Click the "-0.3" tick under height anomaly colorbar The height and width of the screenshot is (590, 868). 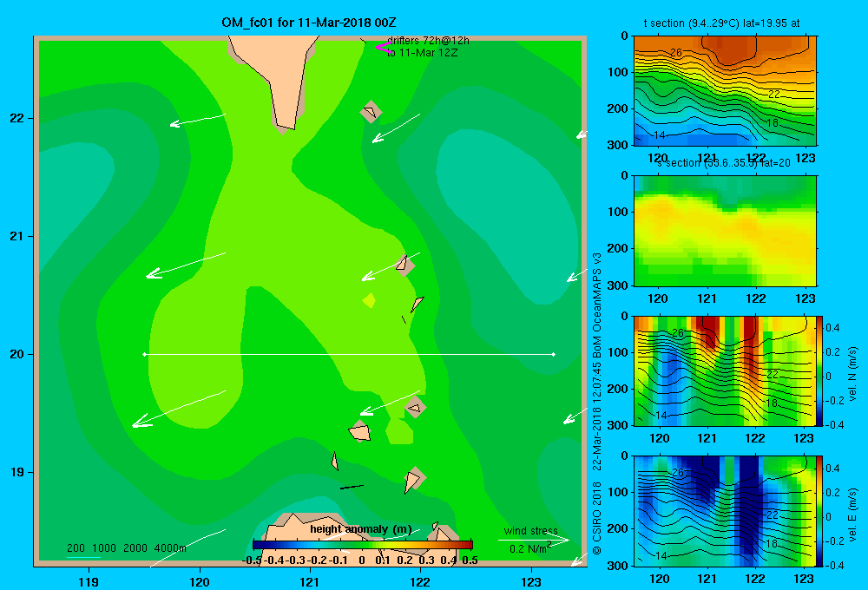point(296,560)
